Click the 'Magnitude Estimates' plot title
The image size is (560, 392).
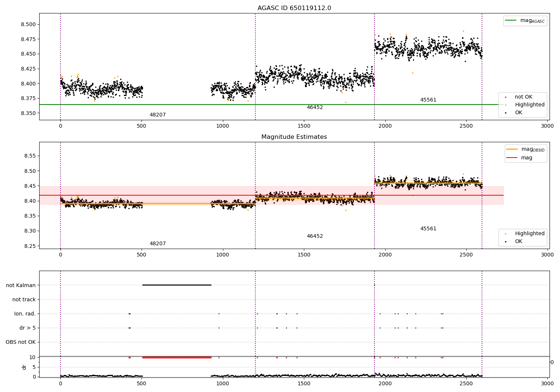point(294,137)
